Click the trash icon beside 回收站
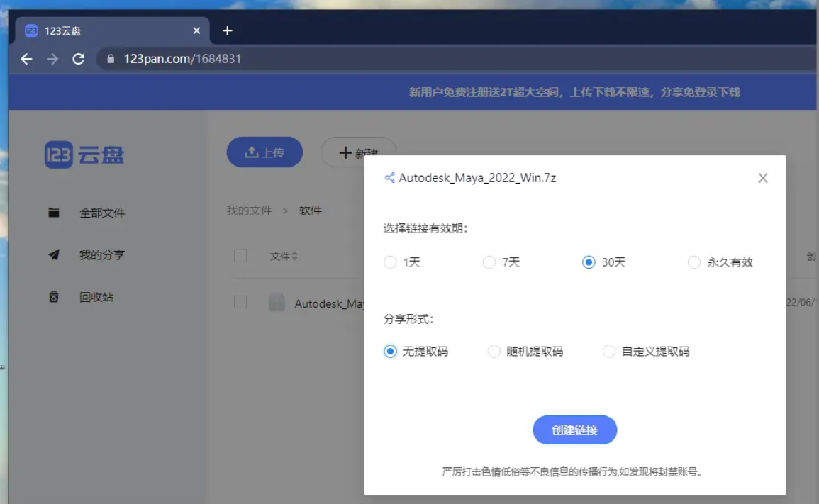This screenshot has height=504, width=819. pos(54,297)
